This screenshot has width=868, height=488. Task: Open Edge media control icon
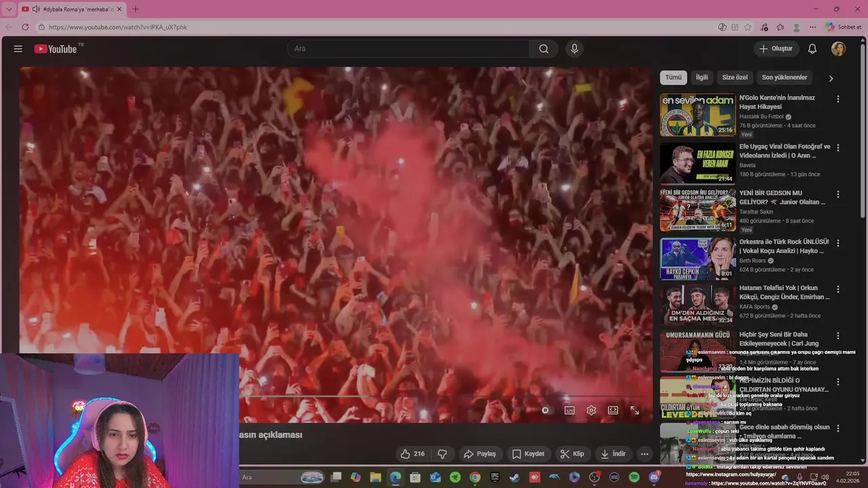pos(765,27)
